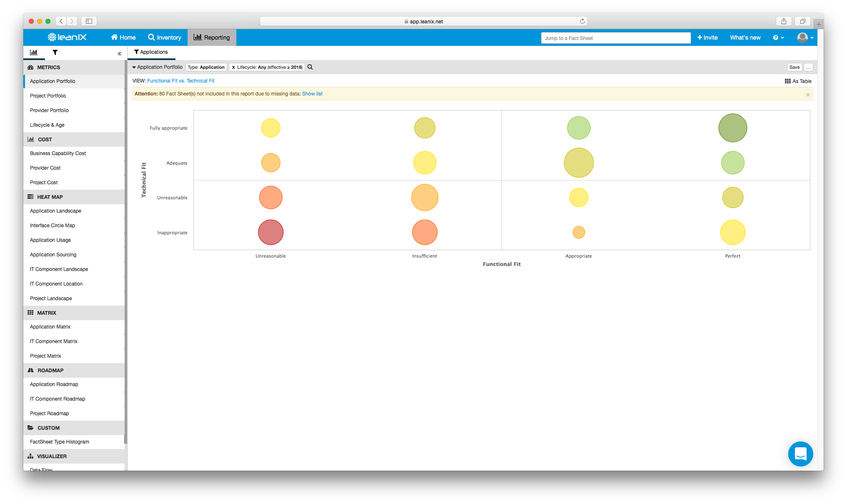Open the Inventory menu
Viewport: 847px width, 504px height.
point(165,38)
